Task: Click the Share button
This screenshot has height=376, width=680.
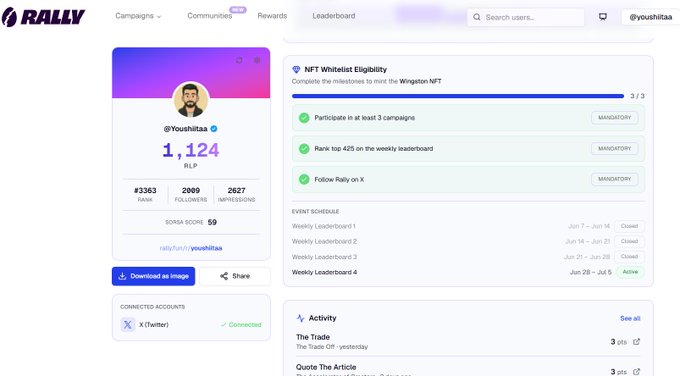Action: pyautogui.click(x=235, y=276)
